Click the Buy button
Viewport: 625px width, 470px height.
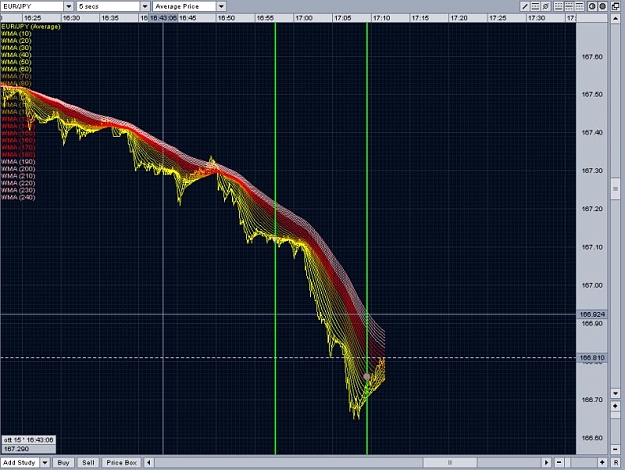coord(63,462)
